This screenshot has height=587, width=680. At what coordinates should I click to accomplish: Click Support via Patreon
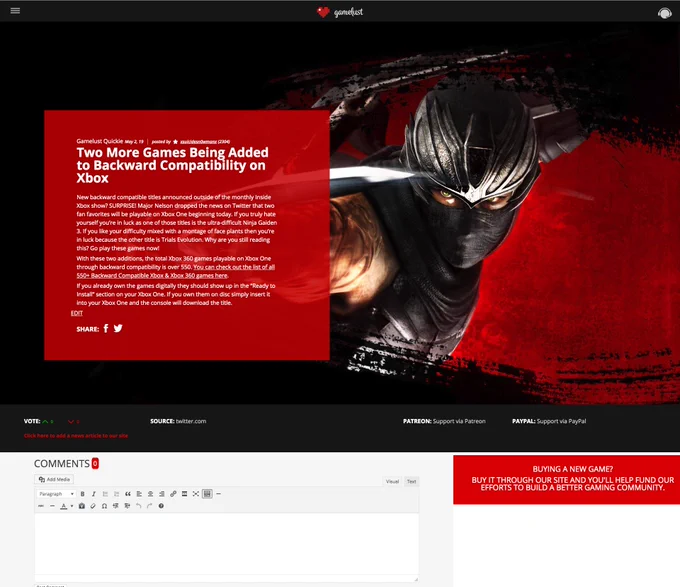click(459, 421)
